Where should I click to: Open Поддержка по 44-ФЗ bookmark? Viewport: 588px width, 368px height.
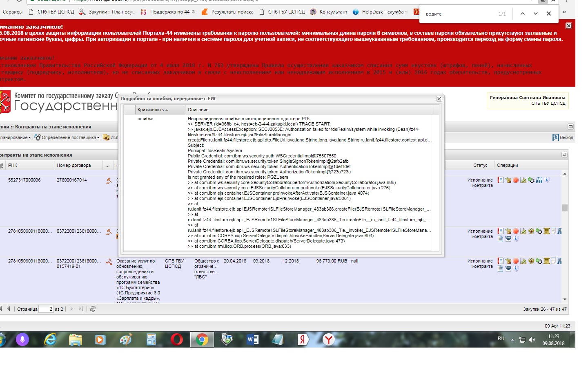[168, 12]
